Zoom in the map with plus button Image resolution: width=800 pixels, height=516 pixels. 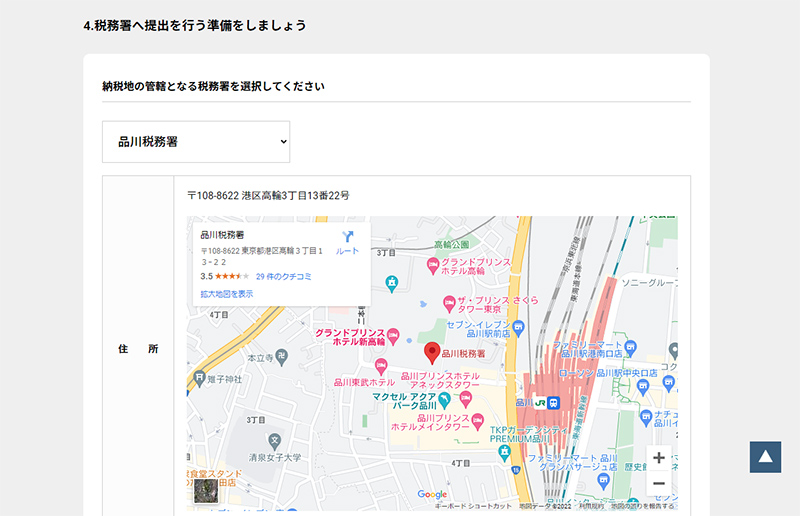[658, 458]
